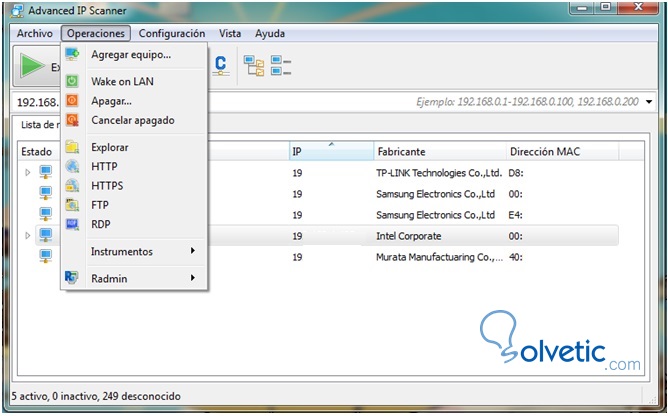Click the status bar active count text

(96, 396)
